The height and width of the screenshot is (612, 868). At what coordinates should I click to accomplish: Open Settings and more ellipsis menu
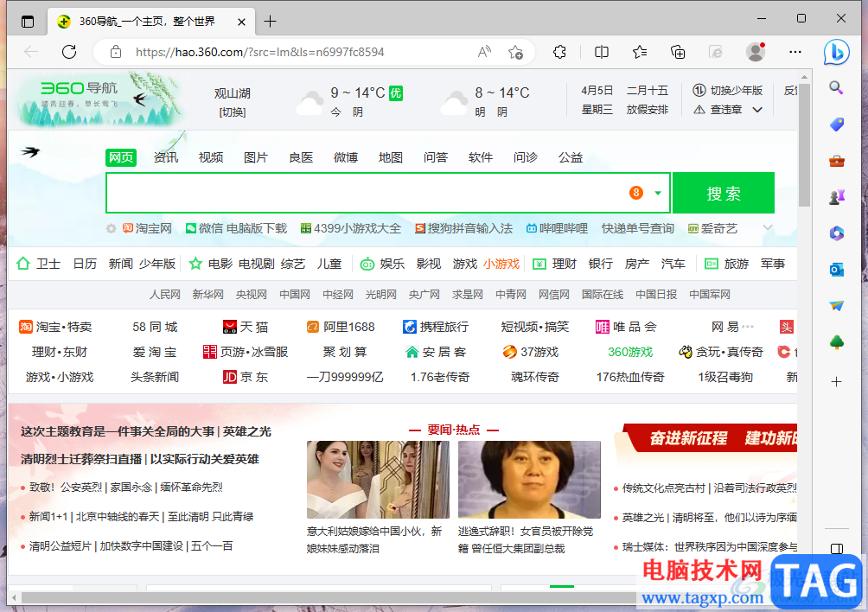795,52
